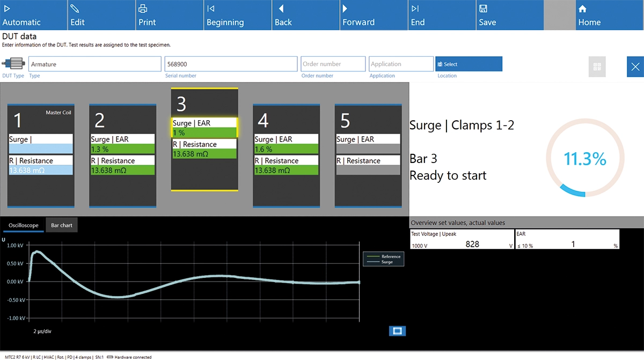This screenshot has width=644, height=362.
Task: Click the Serial number field
Action: [230, 64]
